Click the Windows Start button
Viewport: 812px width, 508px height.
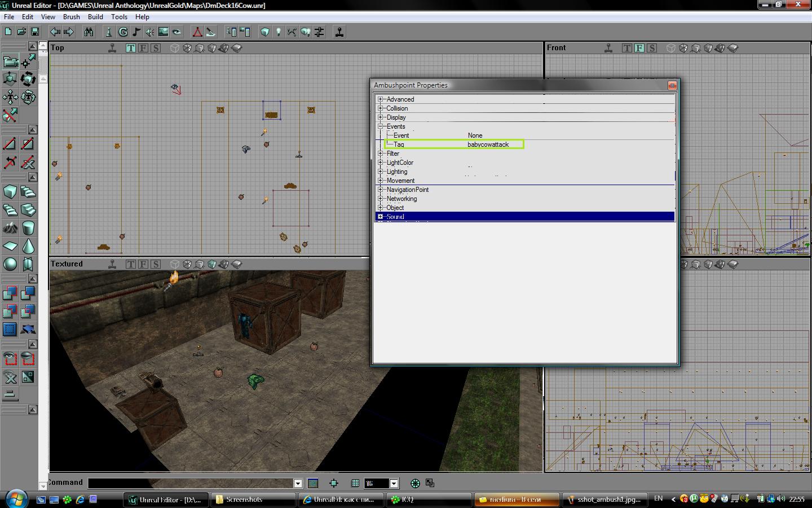click(x=16, y=499)
